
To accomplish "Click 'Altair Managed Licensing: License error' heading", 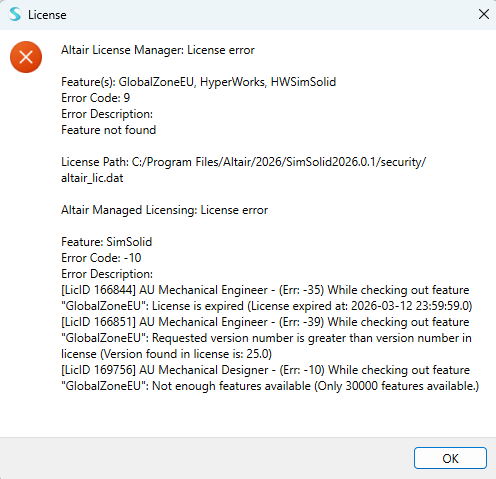I will click(164, 210).
